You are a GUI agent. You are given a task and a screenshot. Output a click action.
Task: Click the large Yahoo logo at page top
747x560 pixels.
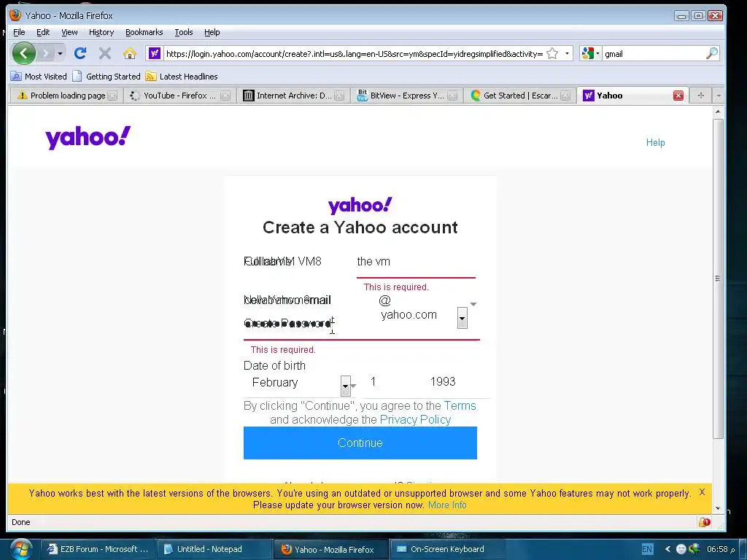[x=88, y=138]
